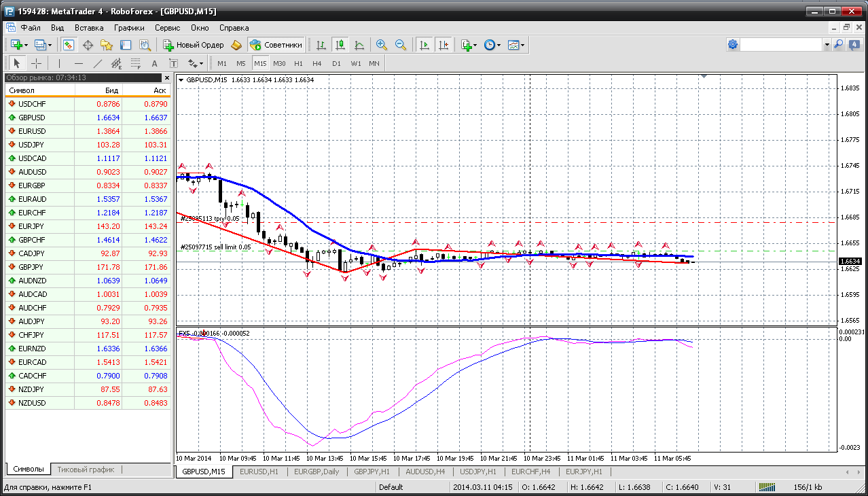This screenshot has height=496, width=868.
Task: Select the H4 timeframe button
Action: pyautogui.click(x=317, y=63)
